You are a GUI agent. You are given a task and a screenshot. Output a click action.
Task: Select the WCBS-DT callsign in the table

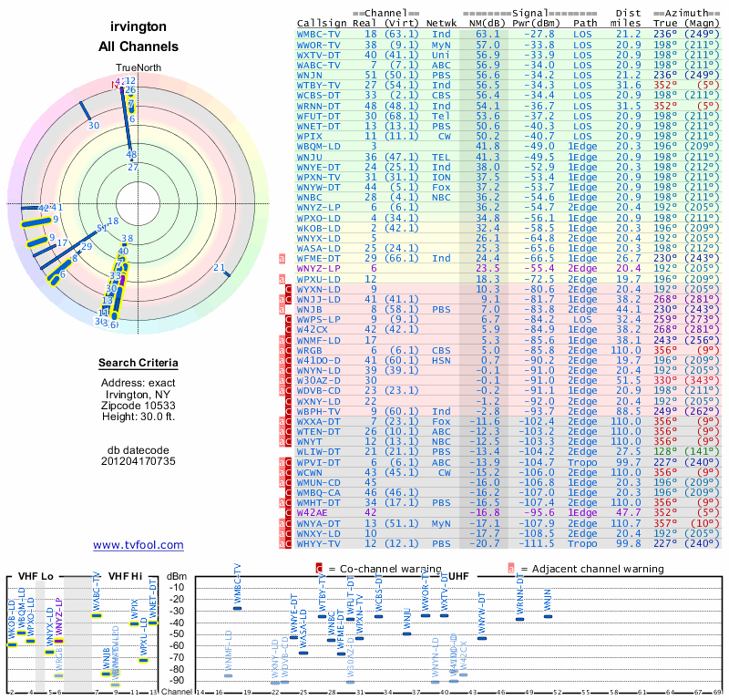pos(318,96)
